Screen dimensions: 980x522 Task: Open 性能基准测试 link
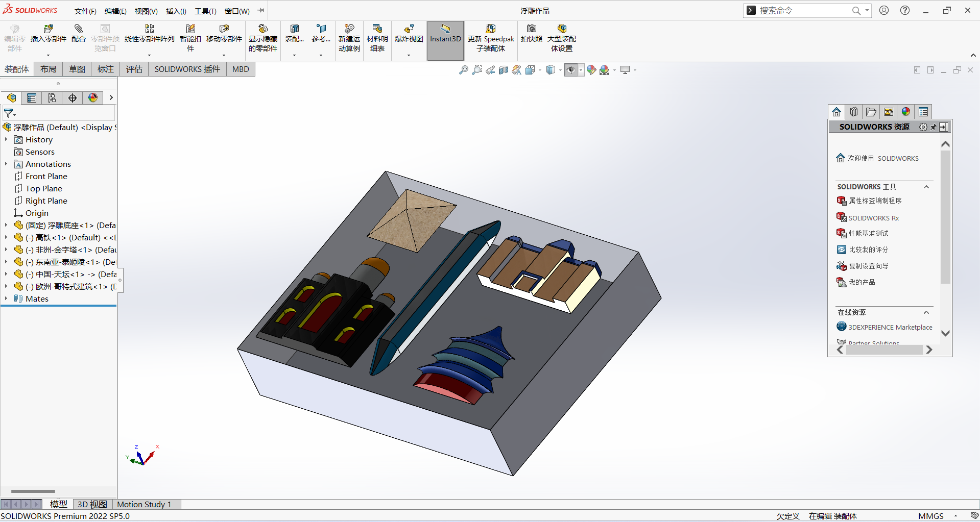click(x=863, y=233)
